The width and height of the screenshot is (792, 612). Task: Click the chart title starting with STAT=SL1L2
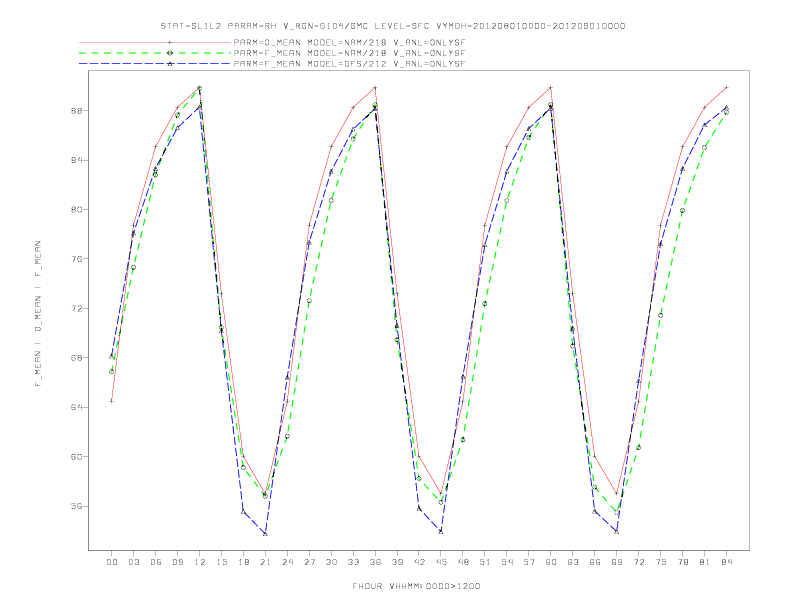coord(393,26)
